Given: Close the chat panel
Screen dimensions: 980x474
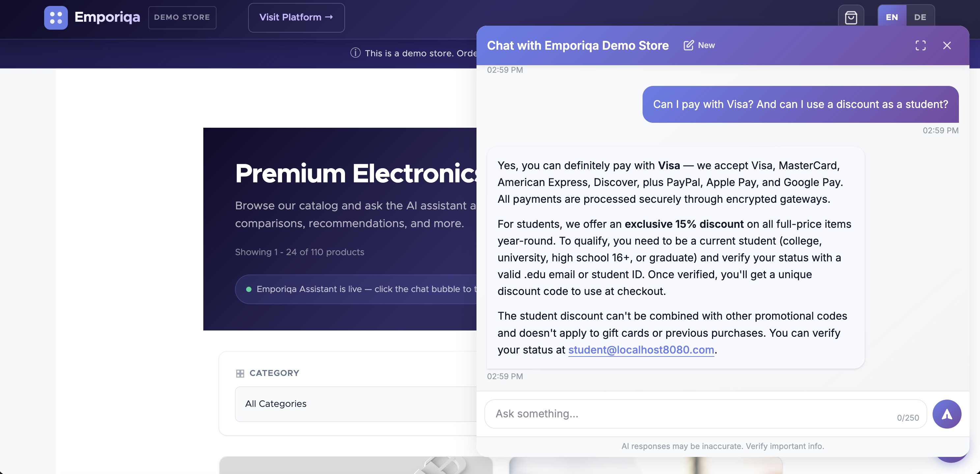Looking at the screenshot, I should pos(947,45).
